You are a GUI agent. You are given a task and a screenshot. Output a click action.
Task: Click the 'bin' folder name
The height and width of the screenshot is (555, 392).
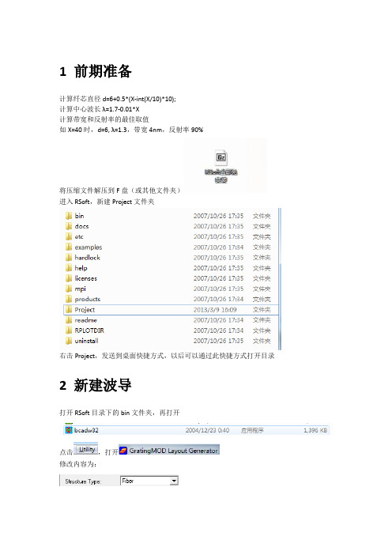pyautogui.click(x=79, y=216)
